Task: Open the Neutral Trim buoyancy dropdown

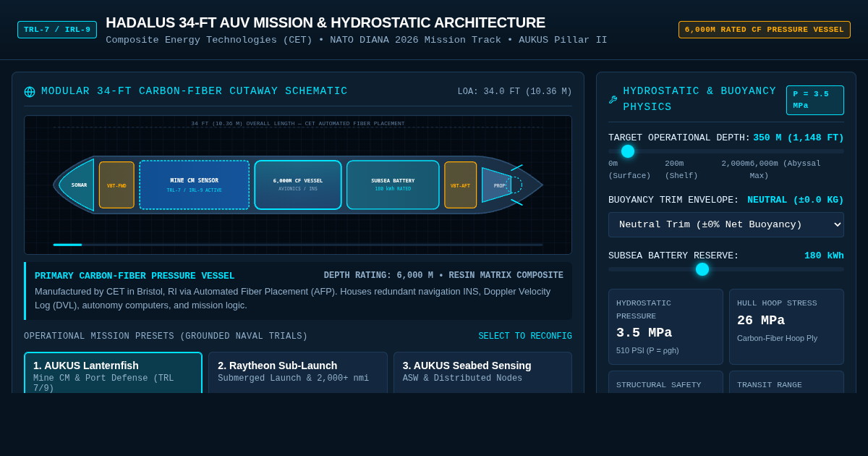Action: (x=726, y=224)
